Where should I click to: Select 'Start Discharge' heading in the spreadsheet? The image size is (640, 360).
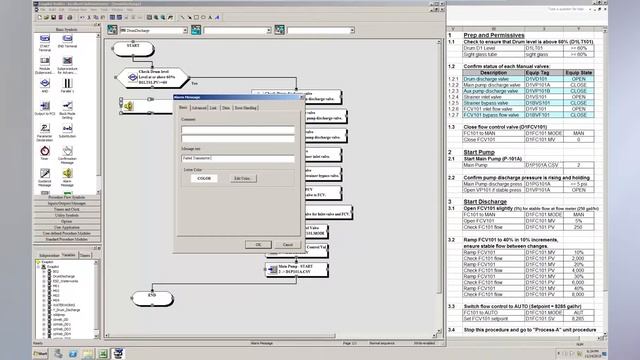[x=485, y=202]
